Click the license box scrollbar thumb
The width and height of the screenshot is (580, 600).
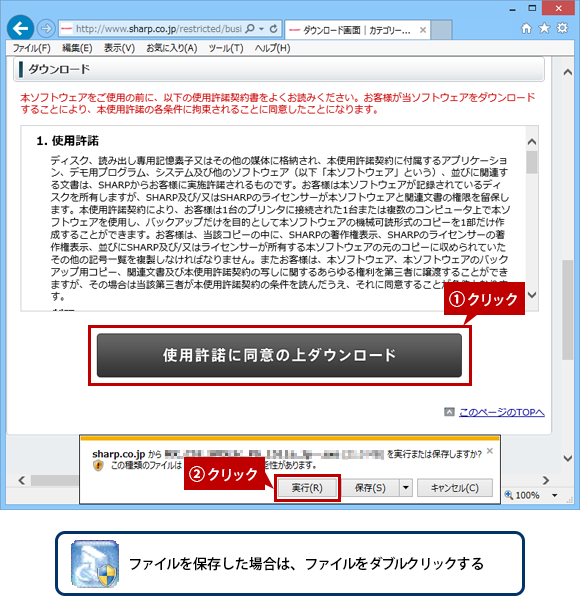tap(532, 162)
